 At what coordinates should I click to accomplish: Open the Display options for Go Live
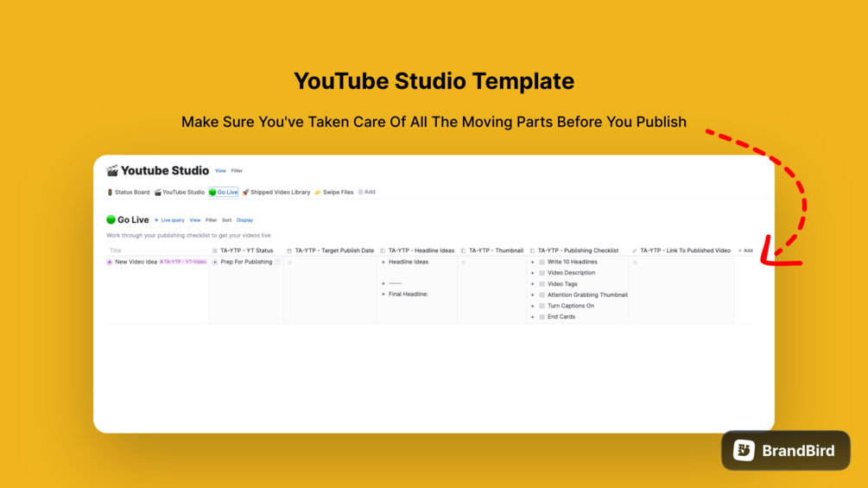tap(244, 220)
